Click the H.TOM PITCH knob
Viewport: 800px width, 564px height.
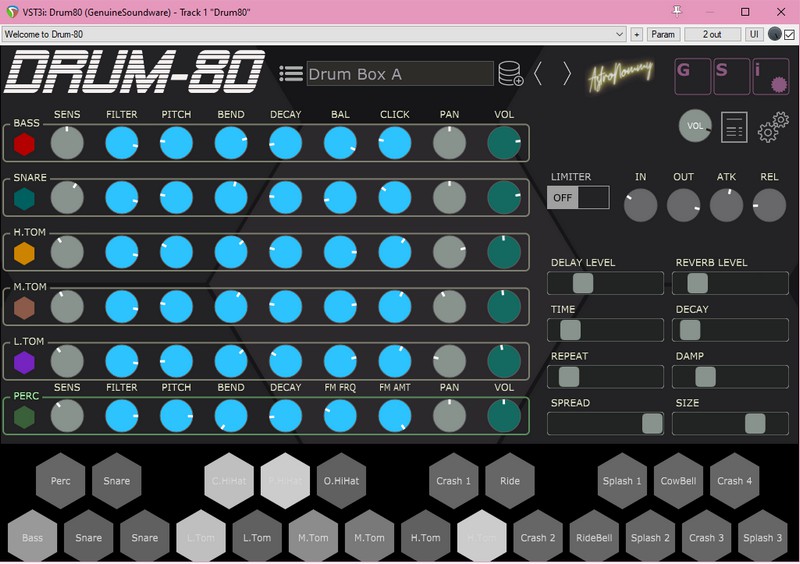tap(176, 252)
